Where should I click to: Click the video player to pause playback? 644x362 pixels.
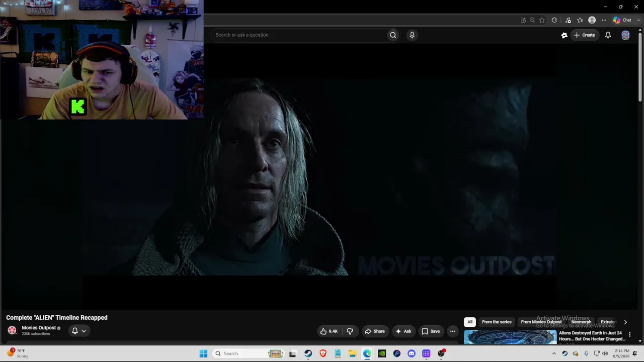[x=319, y=176]
